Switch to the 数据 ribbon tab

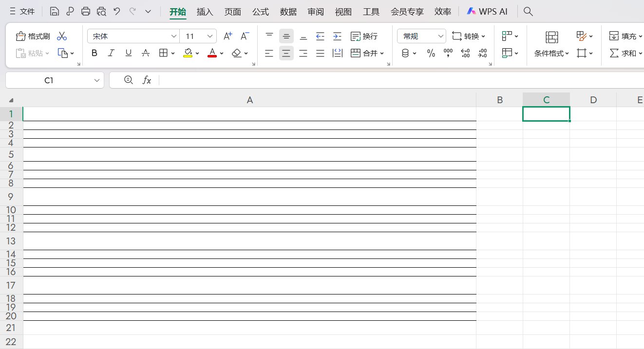(x=288, y=12)
